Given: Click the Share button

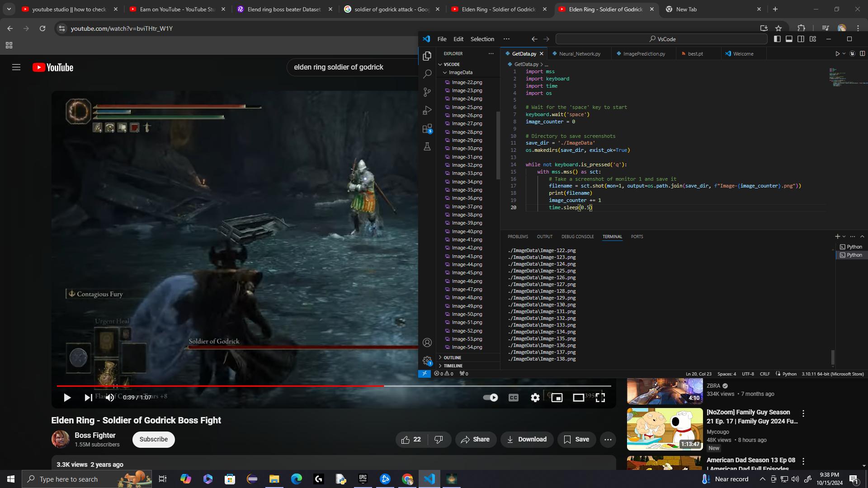Looking at the screenshot, I should (x=476, y=440).
